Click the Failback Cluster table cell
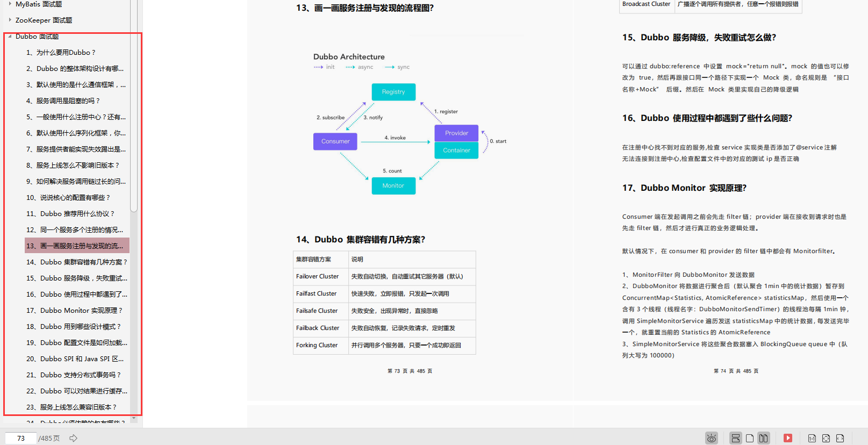The width and height of the screenshot is (868, 445). pos(321,328)
